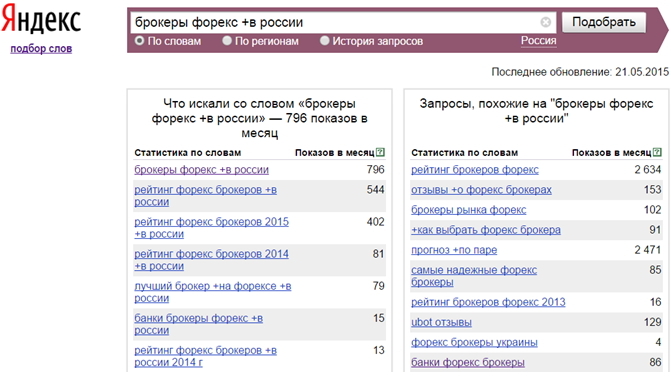Open link 'рейтинг брокеров форекс' with 2 634
Screen dimensions: 671x377
click(475, 170)
